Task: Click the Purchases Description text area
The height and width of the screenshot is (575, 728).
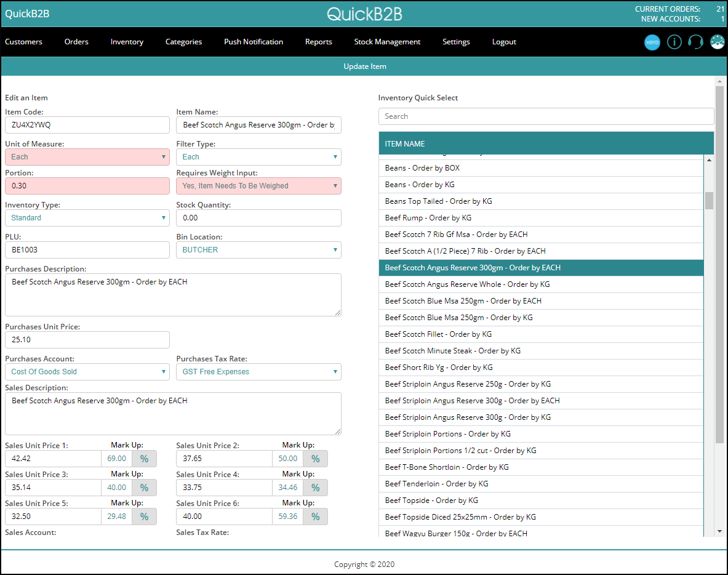Action: point(173,295)
